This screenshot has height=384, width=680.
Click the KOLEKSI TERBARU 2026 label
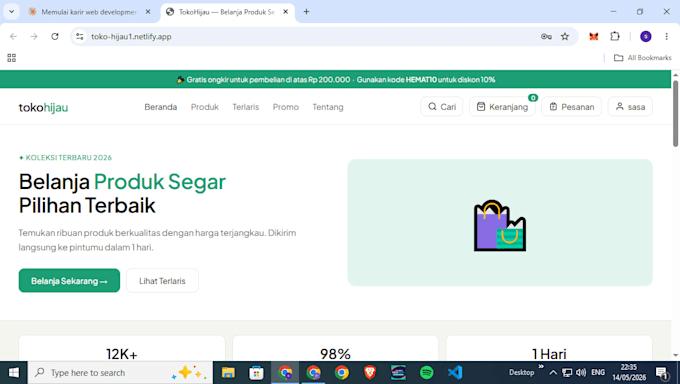point(65,158)
